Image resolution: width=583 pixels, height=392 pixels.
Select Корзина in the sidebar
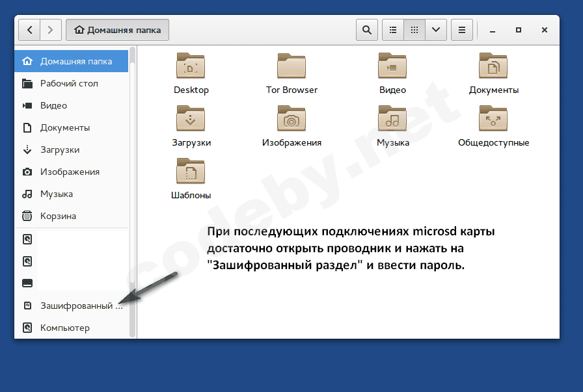click(58, 216)
